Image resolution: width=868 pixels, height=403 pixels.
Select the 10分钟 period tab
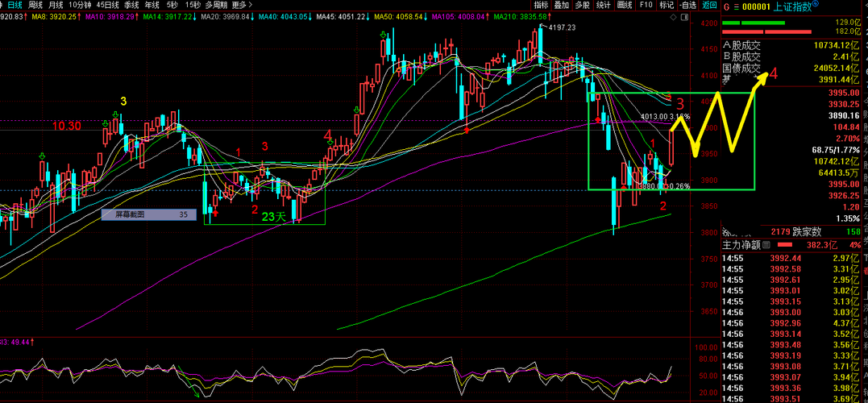coord(80,5)
